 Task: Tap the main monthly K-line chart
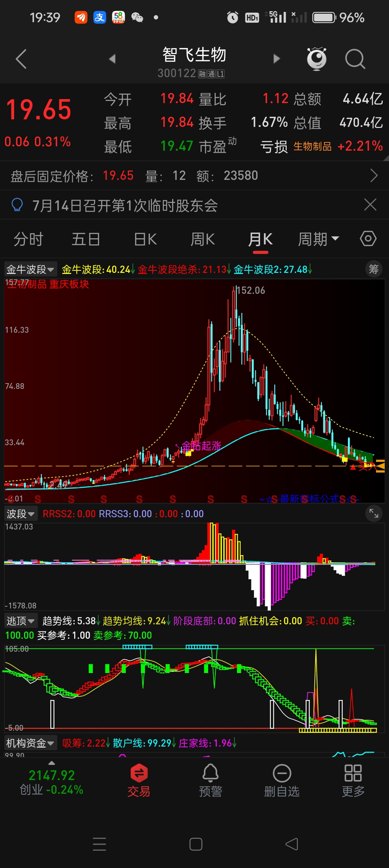[x=194, y=391]
